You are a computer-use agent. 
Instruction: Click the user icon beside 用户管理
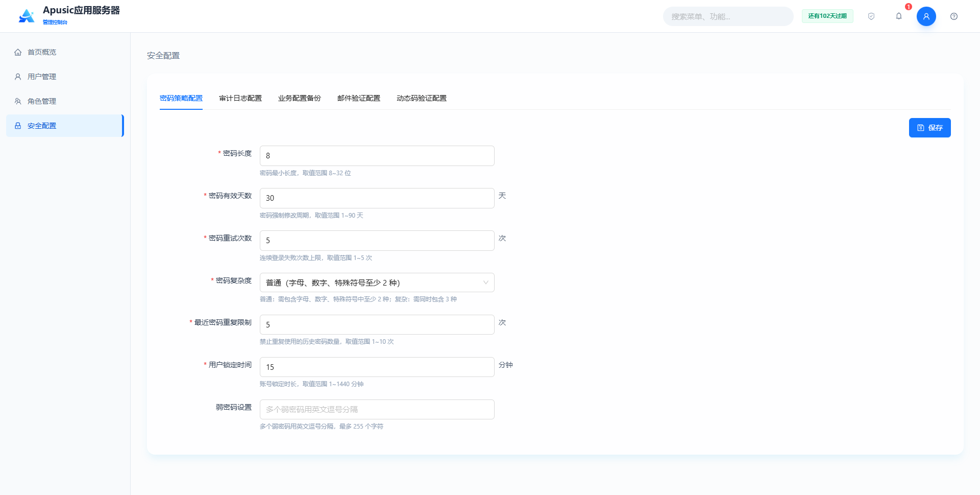click(18, 77)
